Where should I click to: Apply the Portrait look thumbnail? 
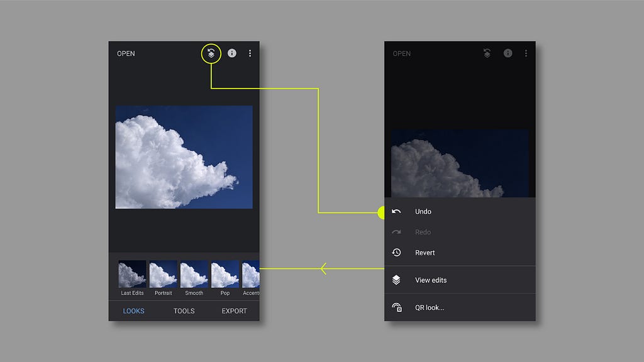pos(163,274)
